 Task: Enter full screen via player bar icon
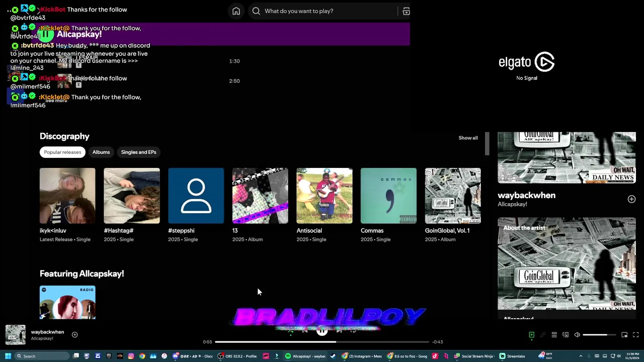pos(635,335)
